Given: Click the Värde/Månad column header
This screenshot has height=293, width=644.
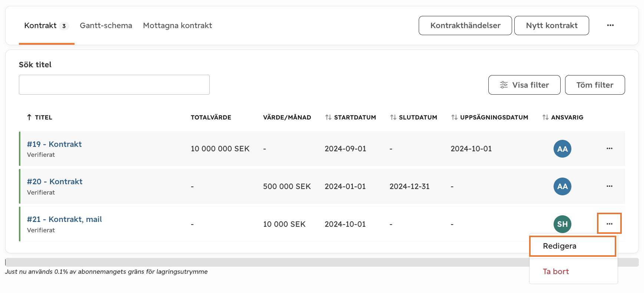Looking at the screenshot, I should [x=287, y=117].
